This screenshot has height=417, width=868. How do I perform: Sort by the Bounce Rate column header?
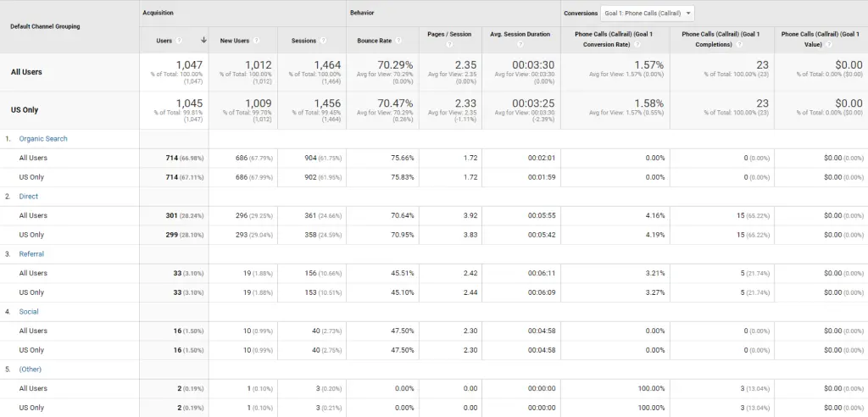pos(374,41)
